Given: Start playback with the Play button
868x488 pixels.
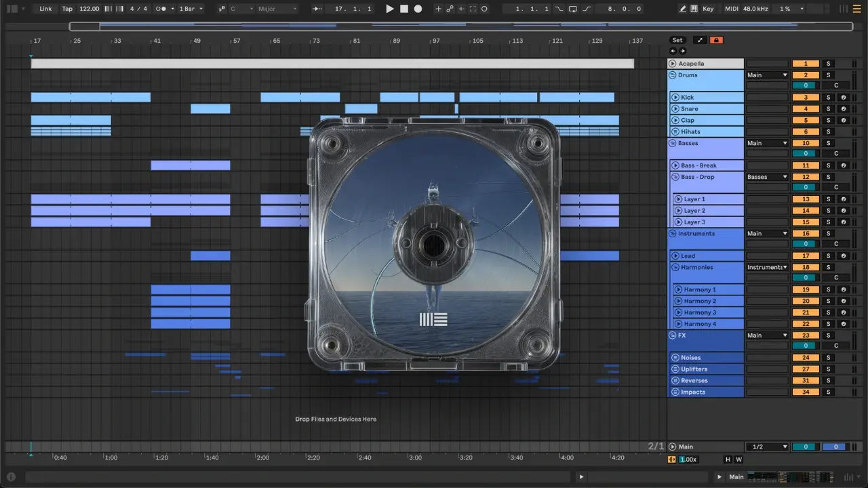Looking at the screenshot, I should pos(389,9).
